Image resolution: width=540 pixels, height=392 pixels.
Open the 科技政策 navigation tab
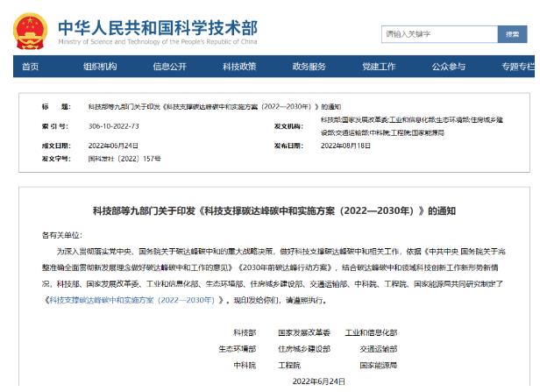click(238, 67)
